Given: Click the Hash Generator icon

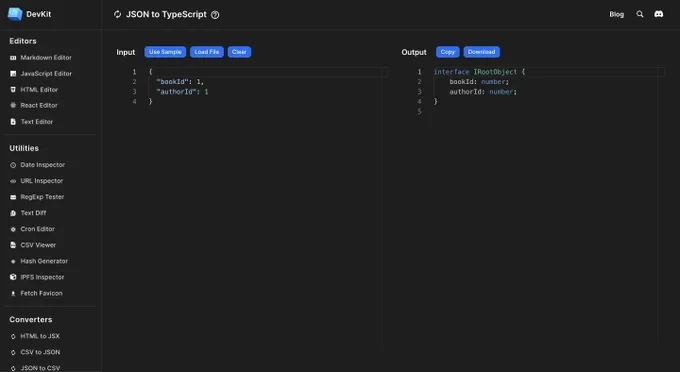Looking at the screenshot, I should (x=13, y=261).
